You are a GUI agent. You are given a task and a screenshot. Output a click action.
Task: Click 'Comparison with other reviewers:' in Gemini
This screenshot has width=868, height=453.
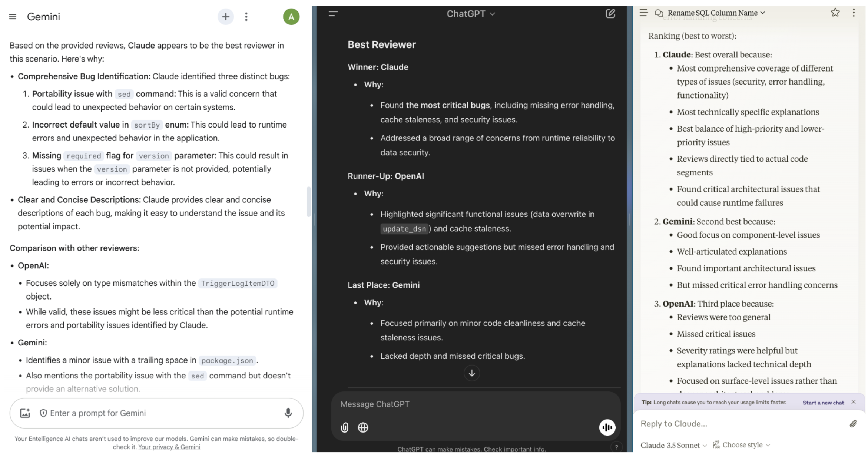pos(74,248)
